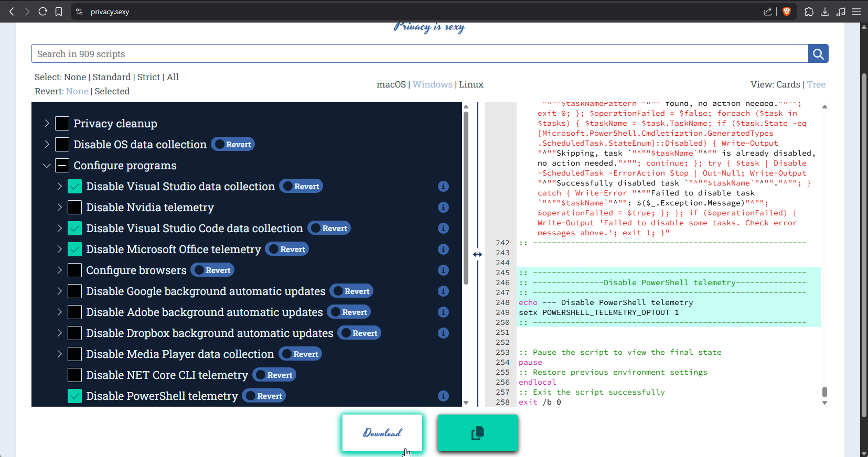Click the share icon in the address bar
This screenshot has width=868, height=457.
(768, 12)
